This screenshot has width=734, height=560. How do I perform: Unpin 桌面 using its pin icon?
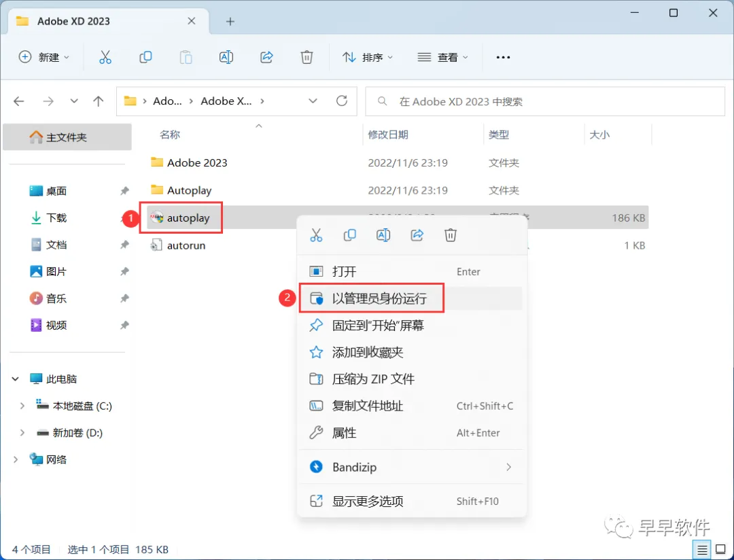124,190
